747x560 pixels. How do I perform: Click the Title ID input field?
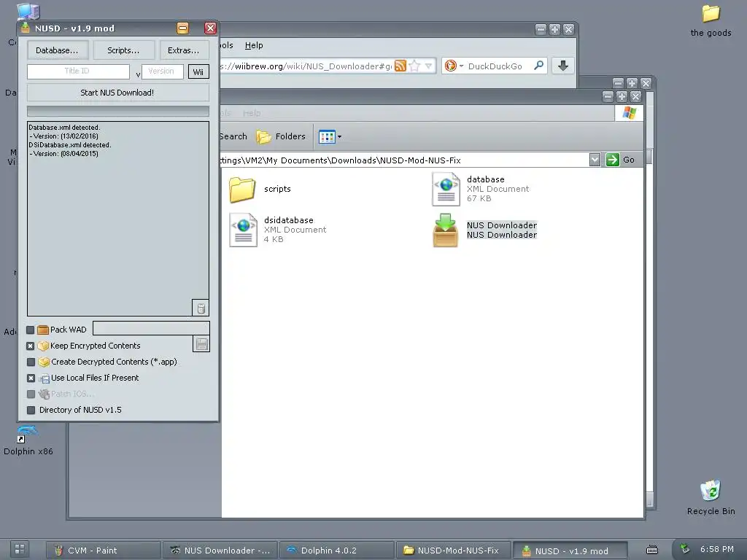(77, 71)
